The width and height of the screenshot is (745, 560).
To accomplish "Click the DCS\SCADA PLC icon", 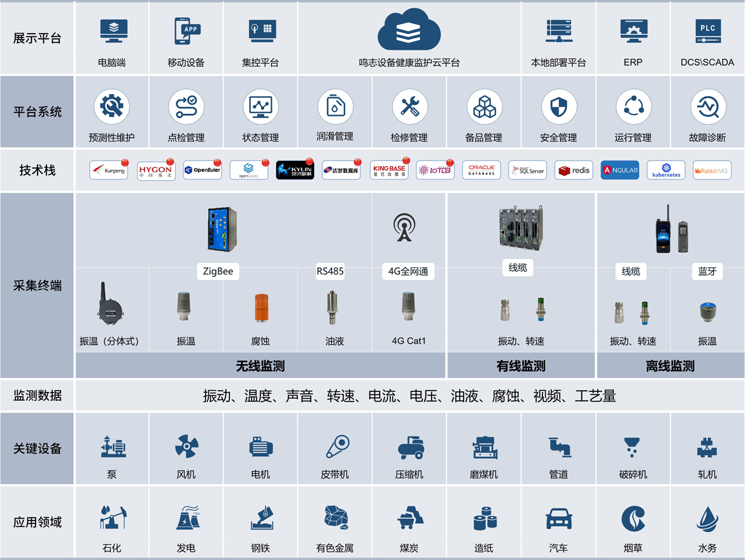I will pyautogui.click(x=707, y=31).
